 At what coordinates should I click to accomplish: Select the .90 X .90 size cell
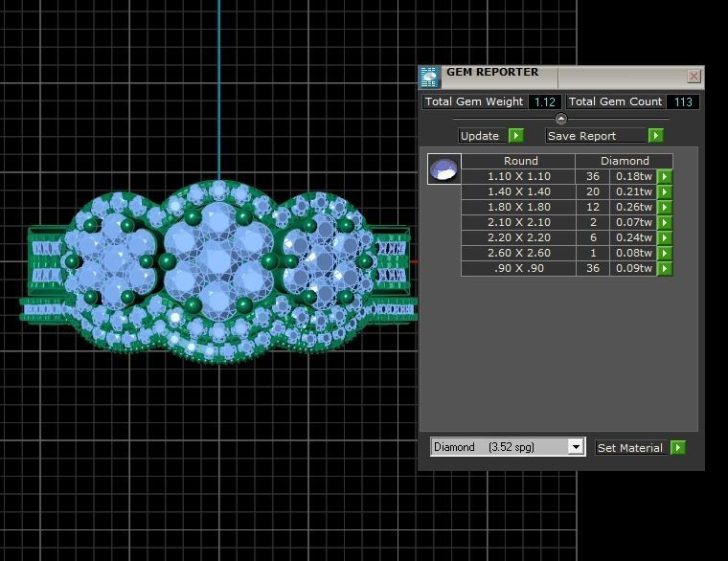click(x=518, y=268)
